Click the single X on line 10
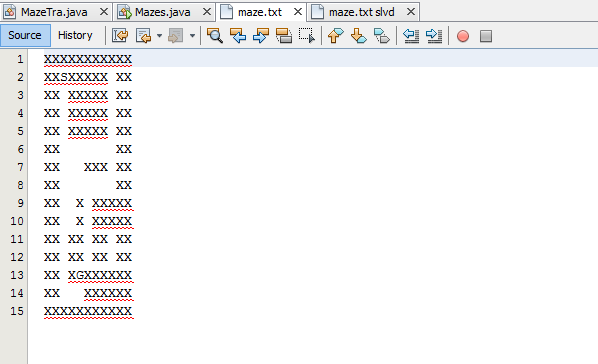This screenshot has height=364, width=598. 80,221
